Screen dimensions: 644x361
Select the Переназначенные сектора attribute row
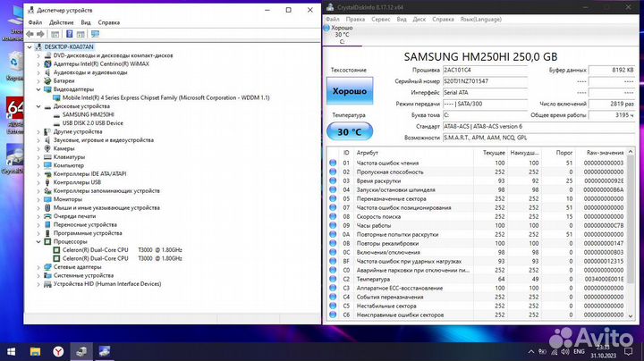pyautogui.click(x=479, y=198)
